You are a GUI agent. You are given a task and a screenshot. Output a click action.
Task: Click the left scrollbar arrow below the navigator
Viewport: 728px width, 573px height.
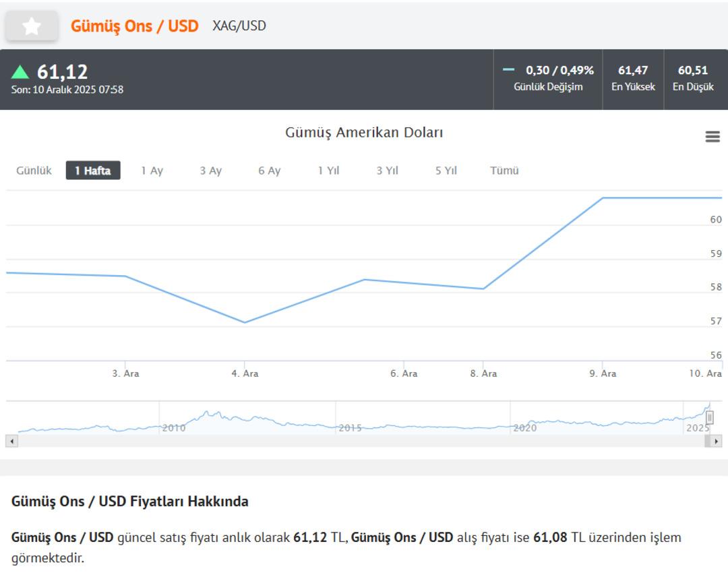tap(11, 441)
